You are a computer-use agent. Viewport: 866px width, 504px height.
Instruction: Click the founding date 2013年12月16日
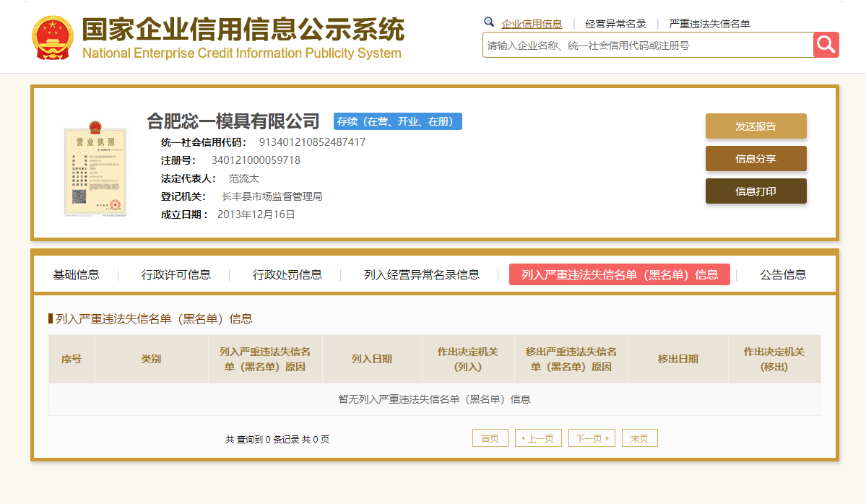coord(256,214)
